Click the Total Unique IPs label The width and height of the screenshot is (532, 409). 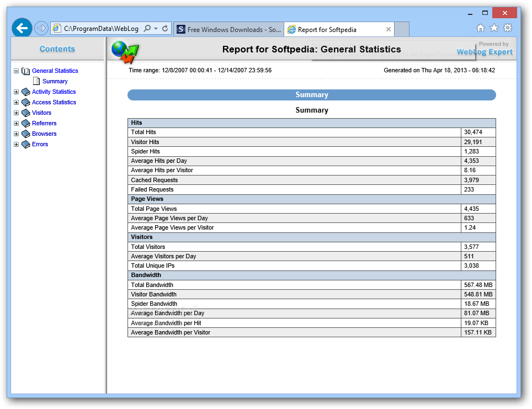pos(153,265)
